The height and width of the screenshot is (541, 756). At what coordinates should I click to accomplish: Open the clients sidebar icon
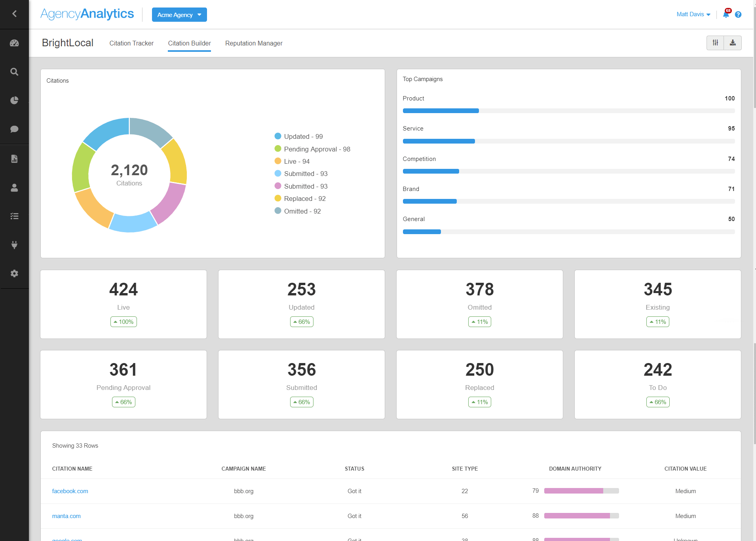click(14, 188)
